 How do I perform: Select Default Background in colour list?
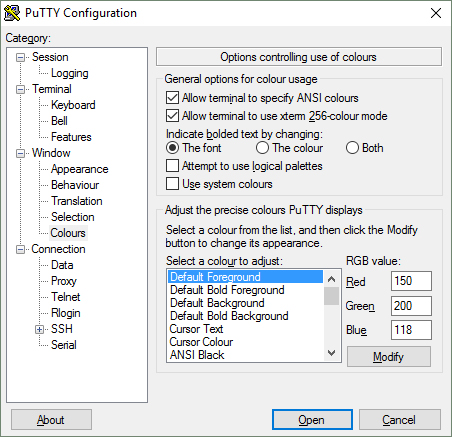click(x=217, y=303)
